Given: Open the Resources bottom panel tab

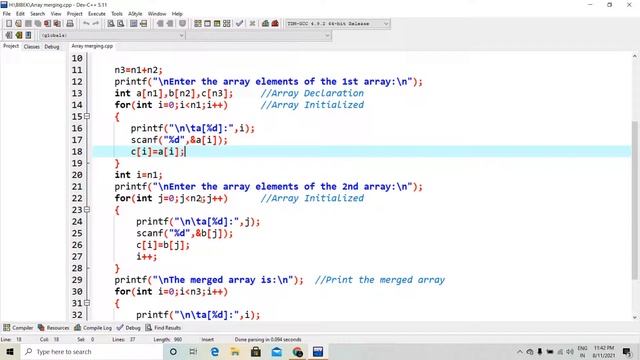Looking at the screenshot, I should point(53,328).
